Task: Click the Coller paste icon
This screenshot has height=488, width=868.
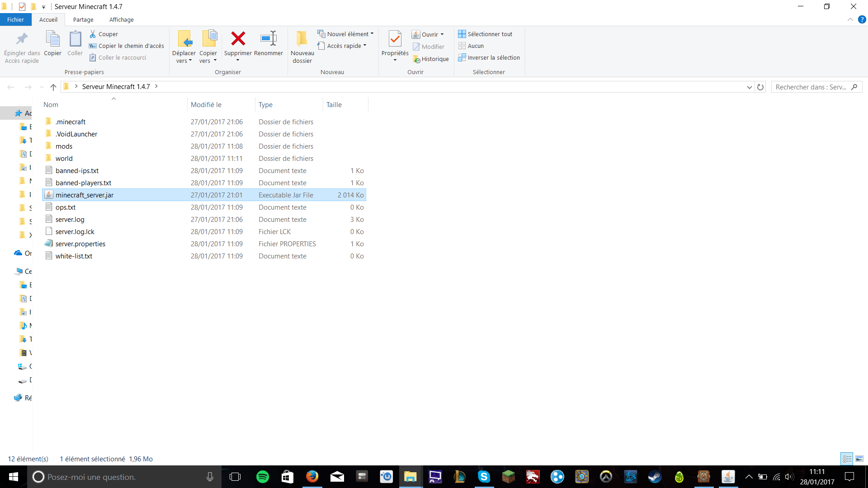Action: coord(75,44)
